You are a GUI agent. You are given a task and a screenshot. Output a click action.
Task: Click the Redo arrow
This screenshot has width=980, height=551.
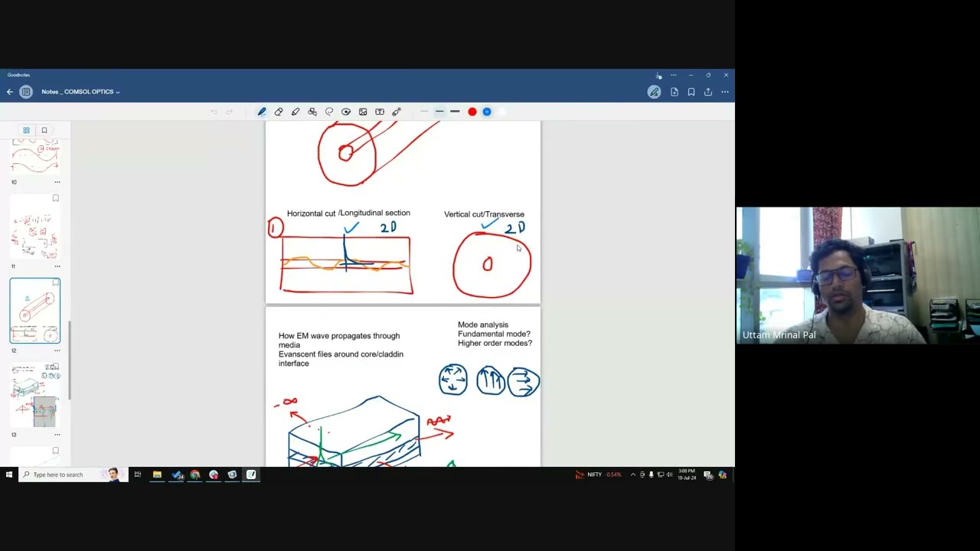pos(229,112)
